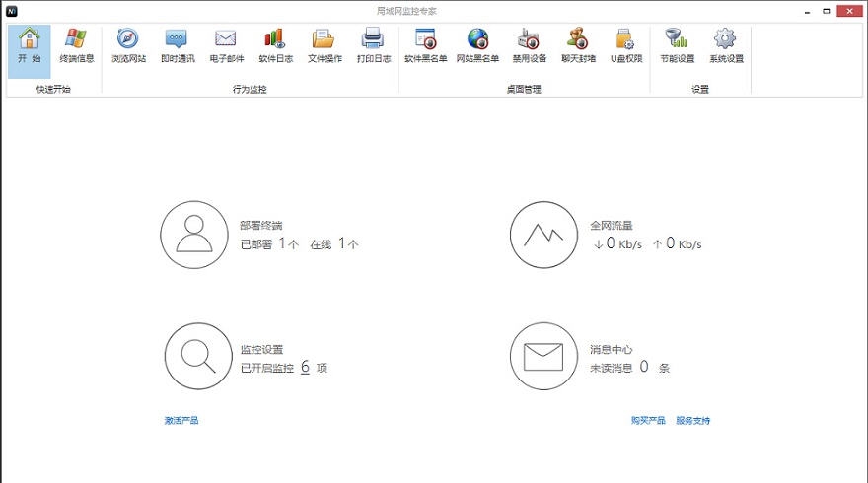Click the 桌面管理 group label

pos(524,89)
